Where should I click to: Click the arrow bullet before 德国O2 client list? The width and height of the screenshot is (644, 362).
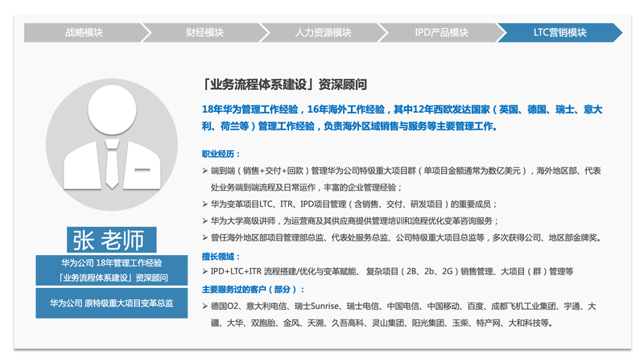pos(204,306)
